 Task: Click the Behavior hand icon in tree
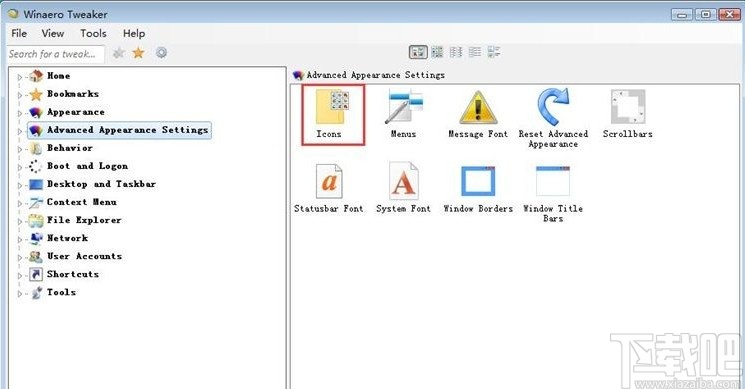coord(36,148)
